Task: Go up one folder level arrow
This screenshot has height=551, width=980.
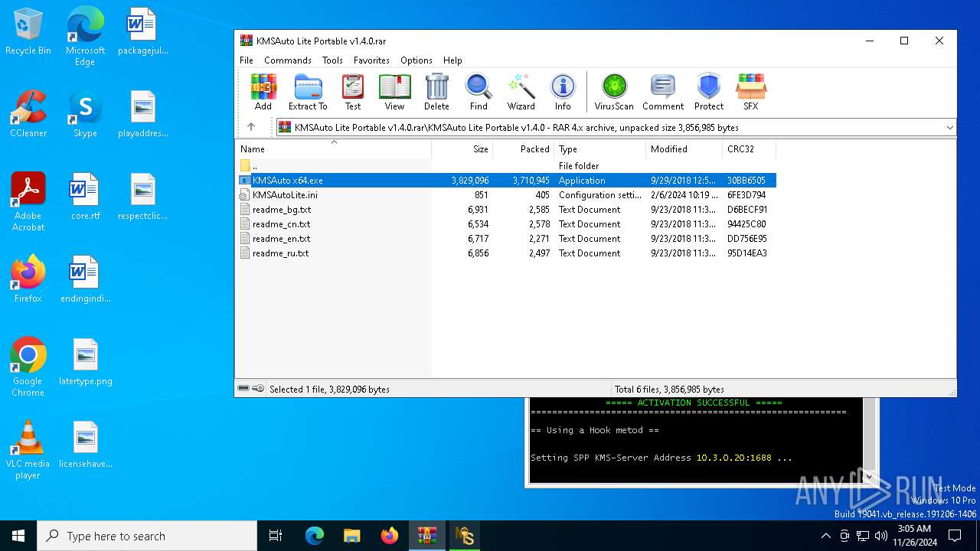Action: point(251,127)
